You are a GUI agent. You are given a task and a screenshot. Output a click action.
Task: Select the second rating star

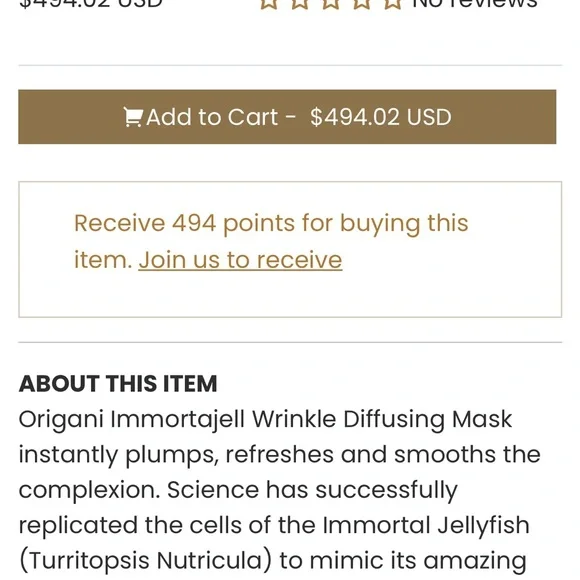[x=300, y=3]
